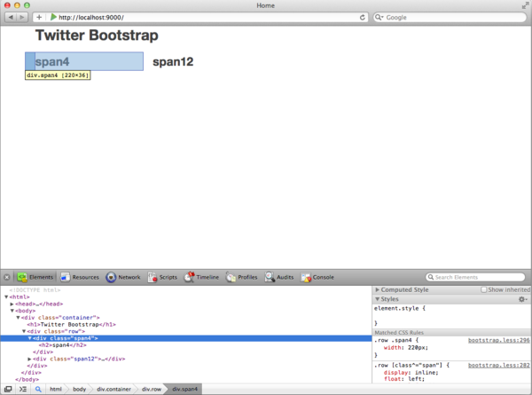
Task: Select the h2 span4 line
Action: [63, 345]
